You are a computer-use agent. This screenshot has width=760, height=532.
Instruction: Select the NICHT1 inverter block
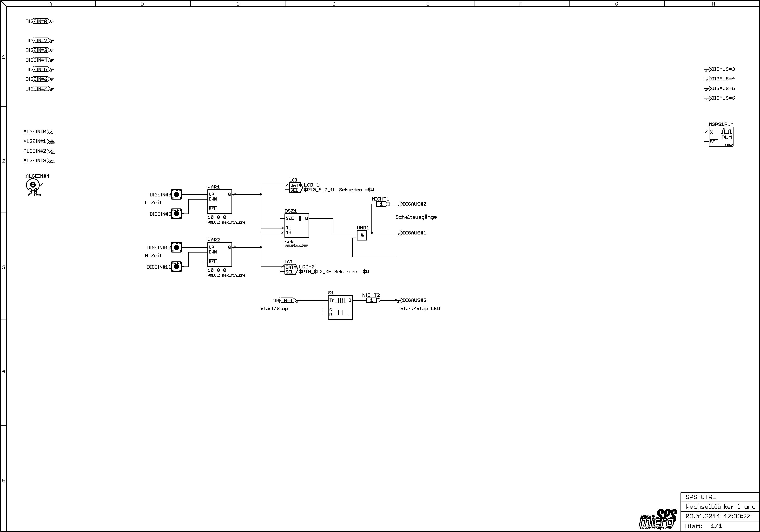tap(381, 204)
